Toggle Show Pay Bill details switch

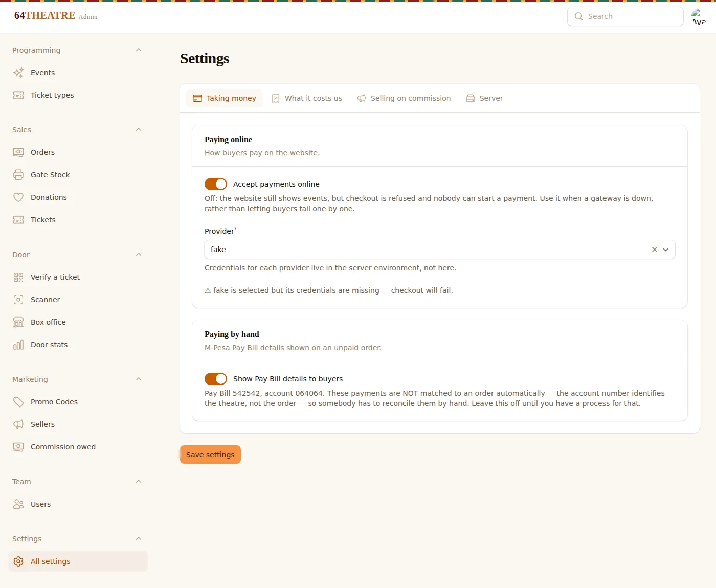(216, 379)
